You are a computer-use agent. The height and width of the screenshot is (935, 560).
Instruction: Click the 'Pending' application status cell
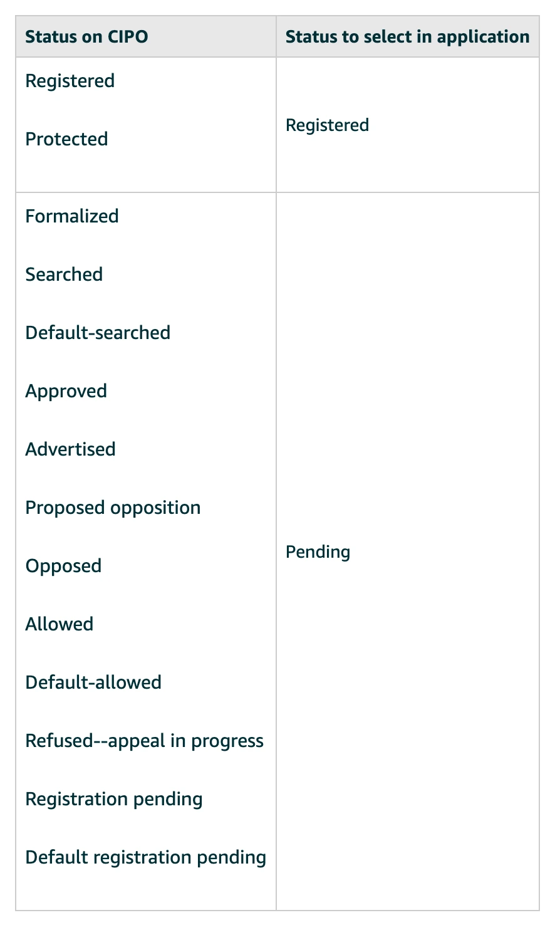tap(318, 552)
